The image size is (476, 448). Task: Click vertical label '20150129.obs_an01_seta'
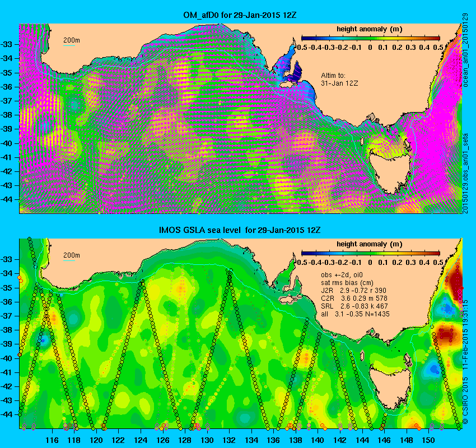pyautogui.click(x=465, y=173)
